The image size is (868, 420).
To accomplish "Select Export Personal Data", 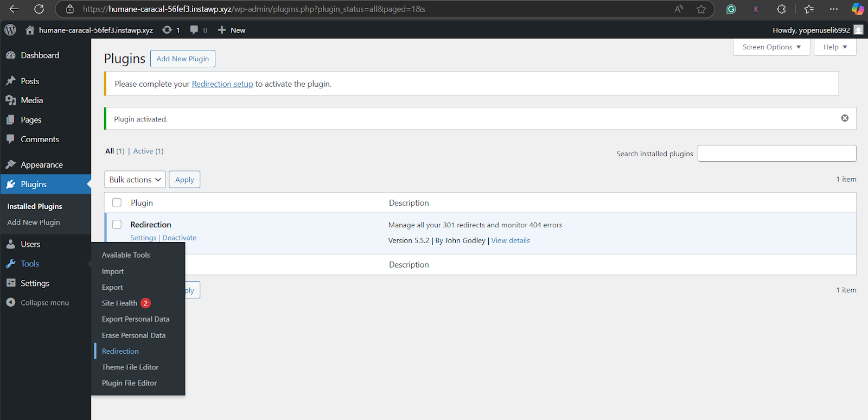I will 136,319.
